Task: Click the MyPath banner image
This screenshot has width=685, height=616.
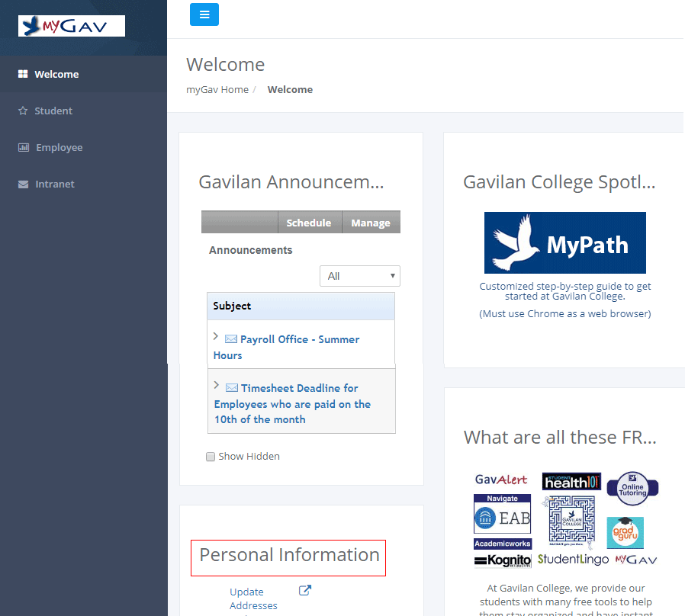Action: tap(564, 242)
